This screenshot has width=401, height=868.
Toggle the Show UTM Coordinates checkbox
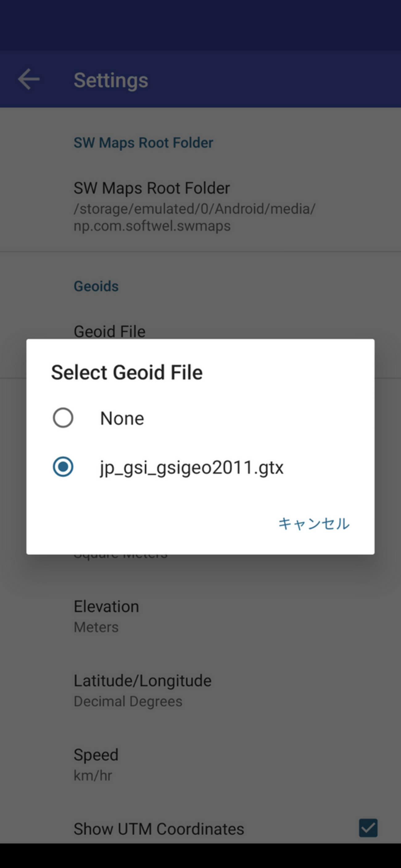pyautogui.click(x=368, y=828)
